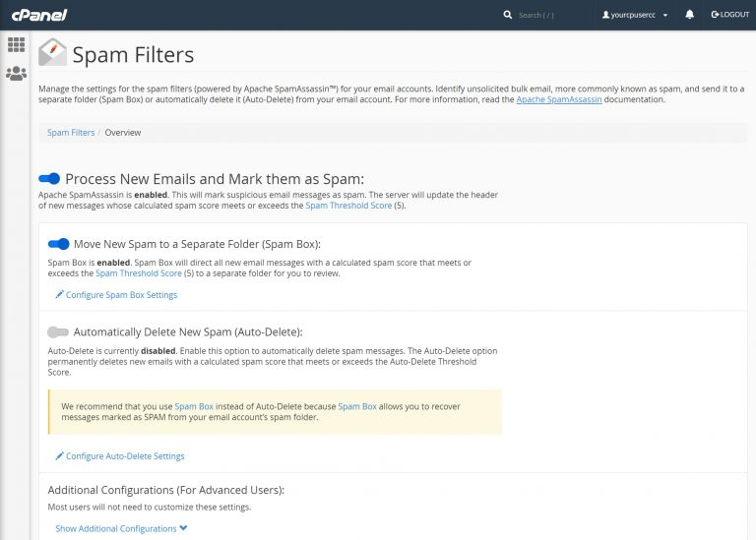Click pencil icon beside Configure Spam Box Settings

59,294
